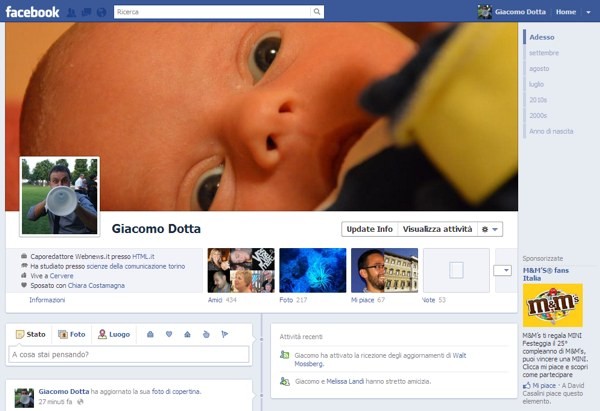Click the Attività recenti heading

(301, 337)
